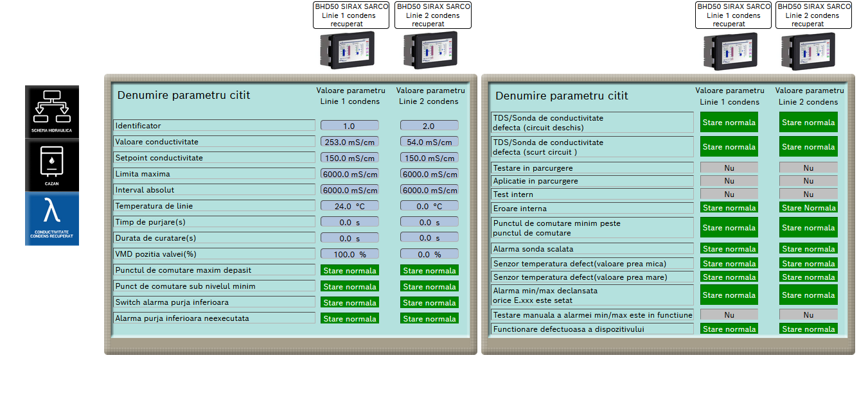Viewport: 868px width, 396px height.
Task: Open the Schema Hidraulica navigation icon
Action: 52,112
